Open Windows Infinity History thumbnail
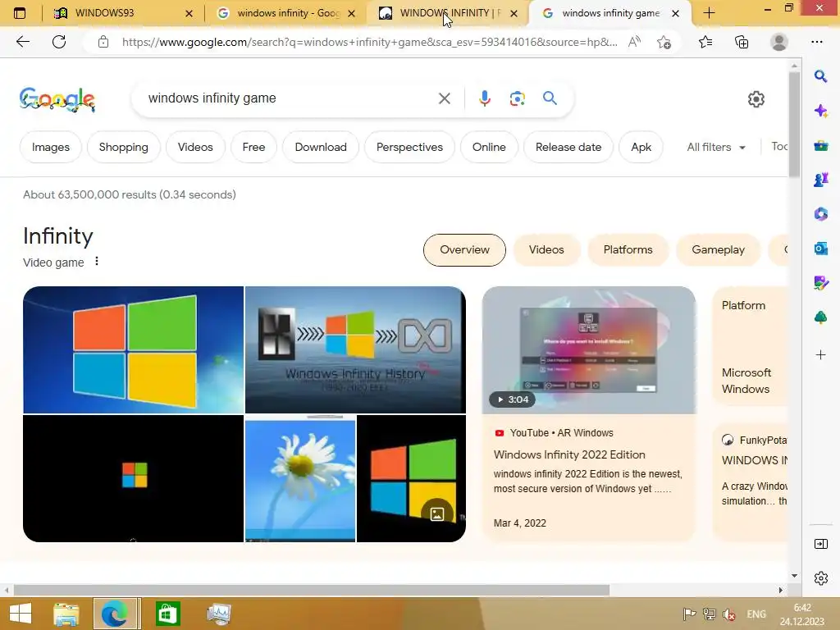The image size is (840, 630). pos(355,349)
